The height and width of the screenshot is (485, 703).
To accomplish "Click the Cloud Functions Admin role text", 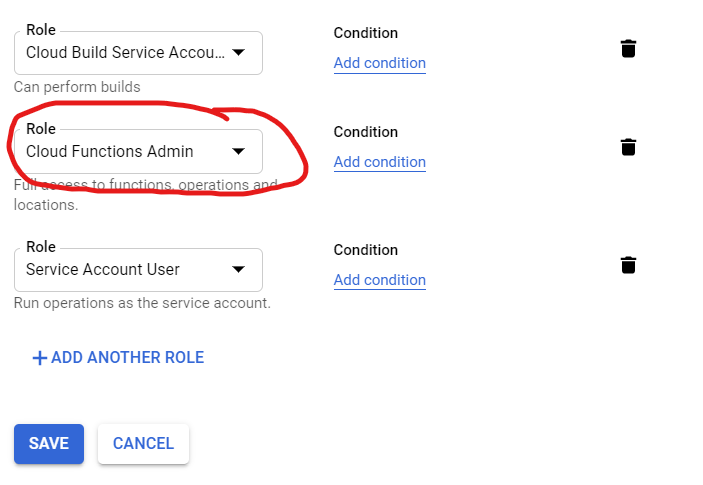I will [x=109, y=152].
